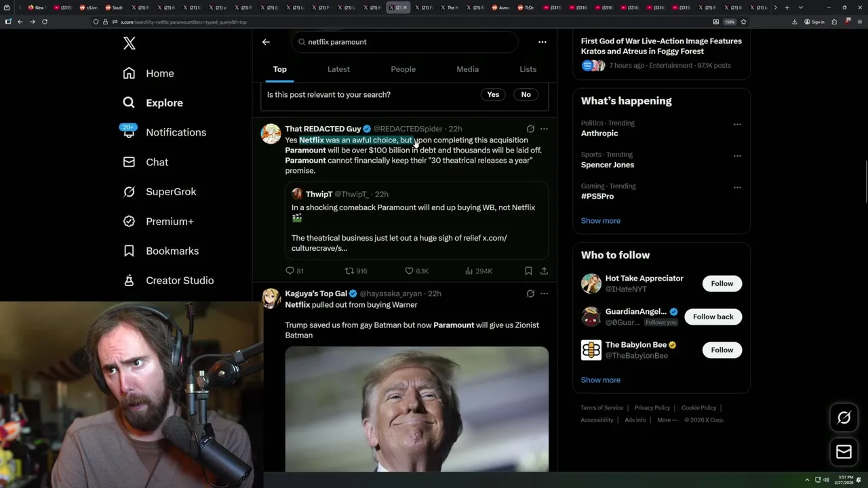Open the Trump image in Kaguya's post

(417, 409)
